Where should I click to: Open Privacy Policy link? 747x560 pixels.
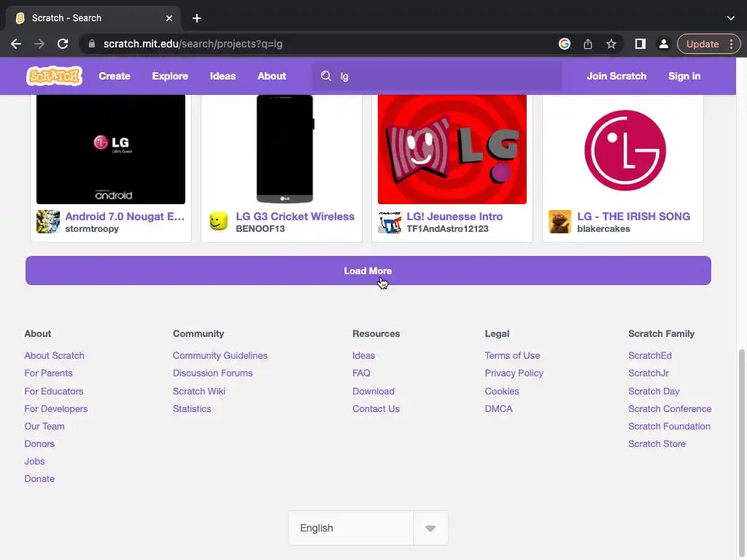point(514,373)
